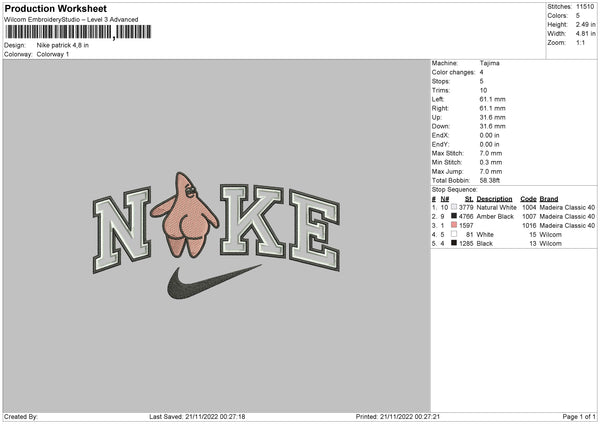Click the Description column header

pyautogui.click(x=494, y=199)
